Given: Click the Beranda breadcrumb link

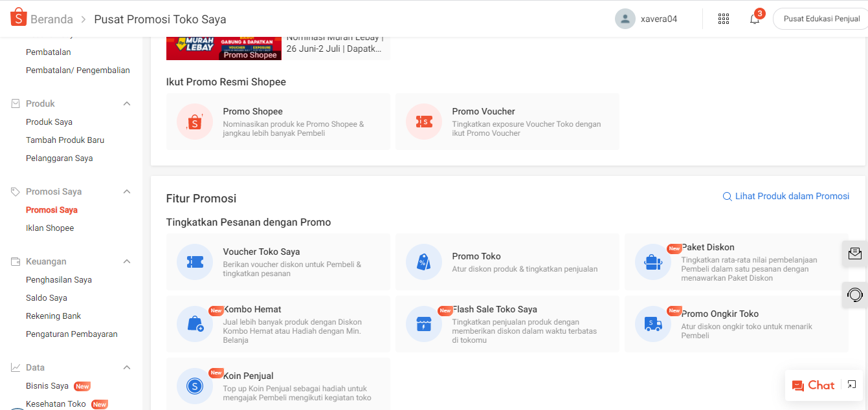Looking at the screenshot, I should tap(52, 19).
